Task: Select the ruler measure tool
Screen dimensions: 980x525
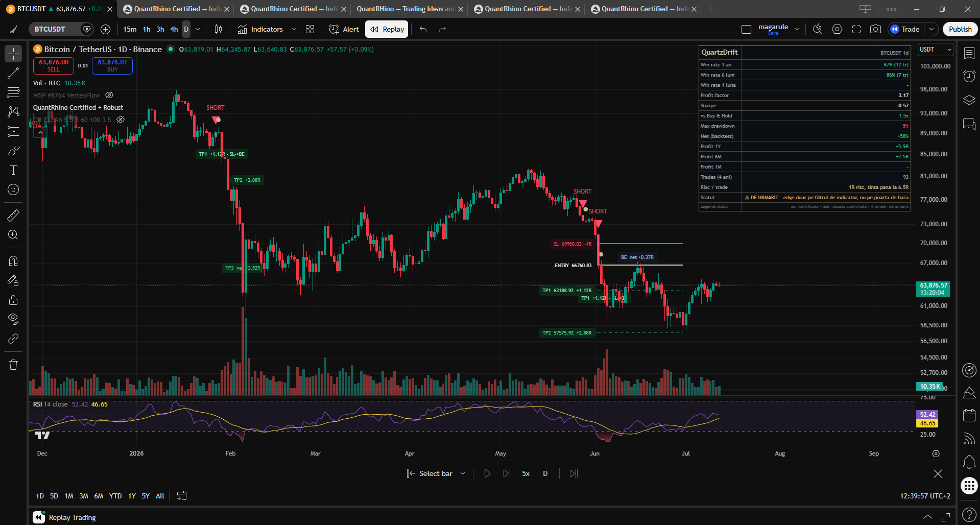Action: pos(13,216)
